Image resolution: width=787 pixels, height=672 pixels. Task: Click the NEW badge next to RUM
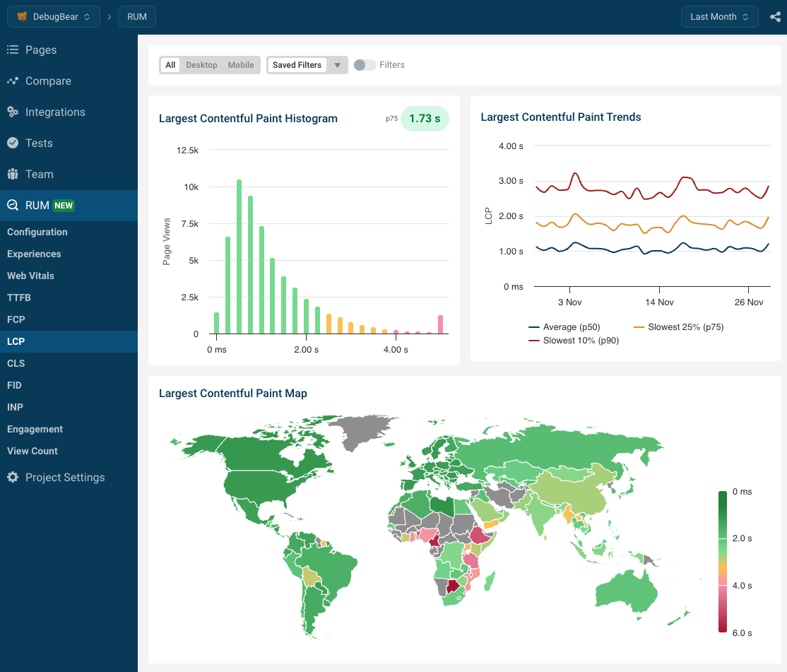click(64, 206)
